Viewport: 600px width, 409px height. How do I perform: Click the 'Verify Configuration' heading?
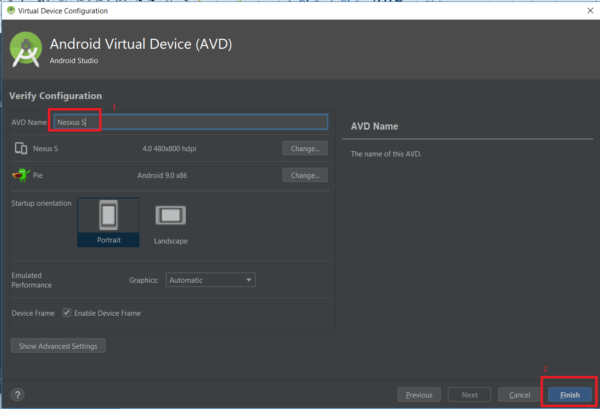point(55,96)
